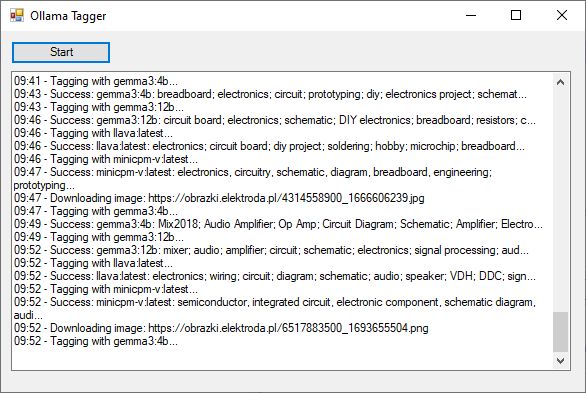The width and height of the screenshot is (586, 393).
Task: Click the line '09:46 - Tagging with llava:latest...'
Action: tap(93, 133)
